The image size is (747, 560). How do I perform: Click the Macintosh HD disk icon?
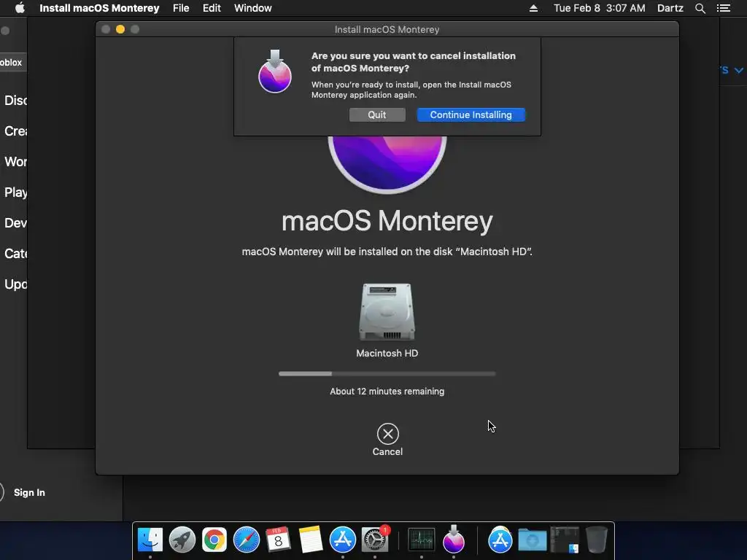click(387, 312)
